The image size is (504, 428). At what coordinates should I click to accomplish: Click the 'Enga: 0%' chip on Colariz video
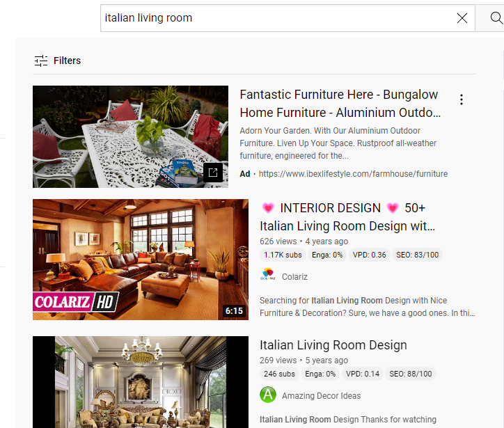327,255
